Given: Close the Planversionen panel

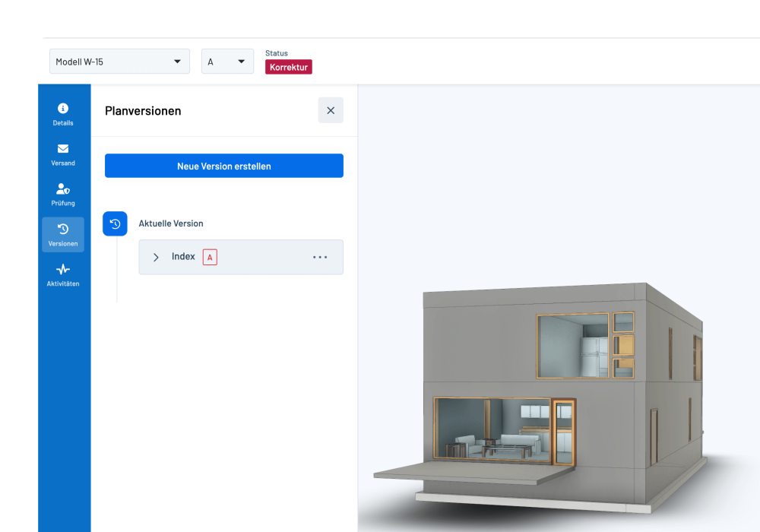Looking at the screenshot, I should [x=331, y=110].
